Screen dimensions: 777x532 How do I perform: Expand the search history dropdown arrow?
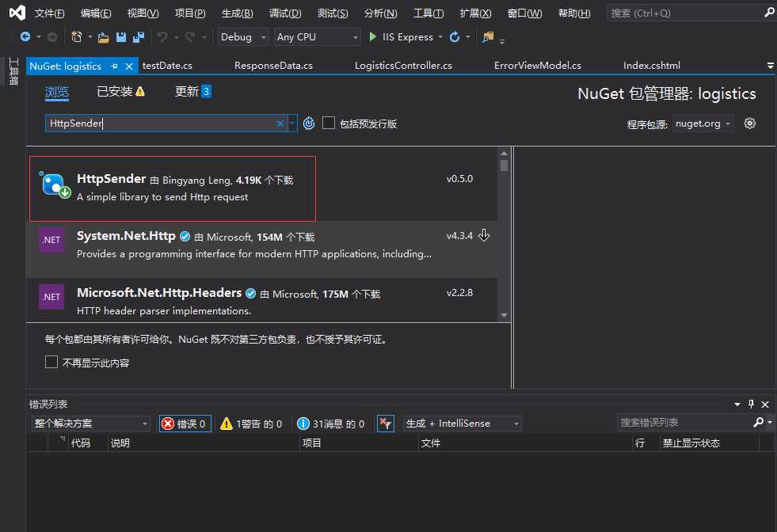pos(292,123)
